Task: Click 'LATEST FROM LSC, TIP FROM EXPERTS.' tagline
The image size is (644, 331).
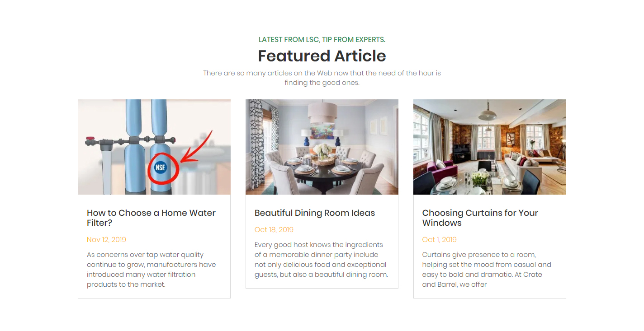Action: tap(322, 40)
